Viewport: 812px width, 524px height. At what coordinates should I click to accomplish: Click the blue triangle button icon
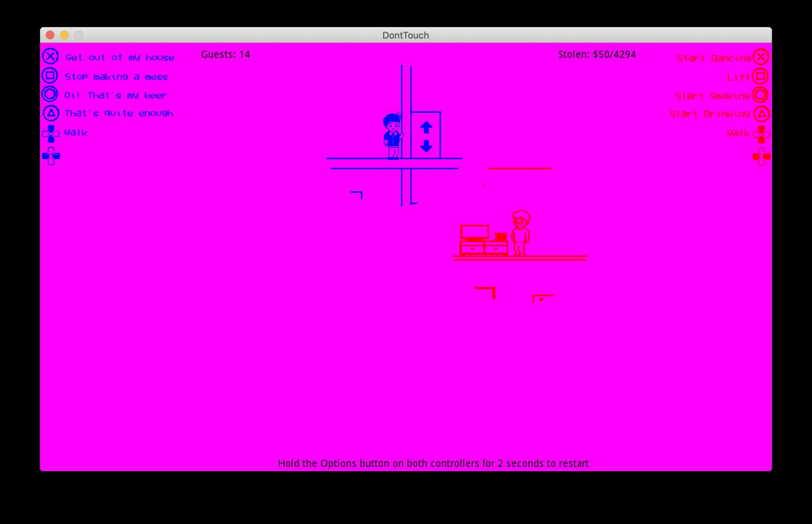51,113
